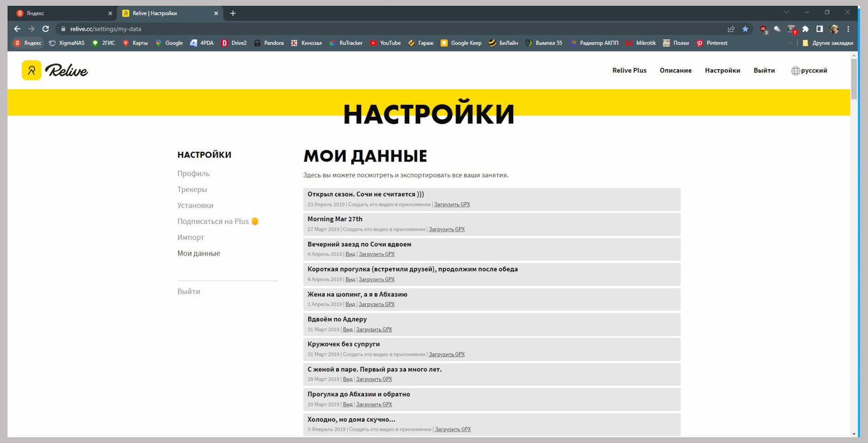Screen dimensions: 868x443
Task: Download GPX for Morning Mar 27th activity
Action: [x=447, y=229]
